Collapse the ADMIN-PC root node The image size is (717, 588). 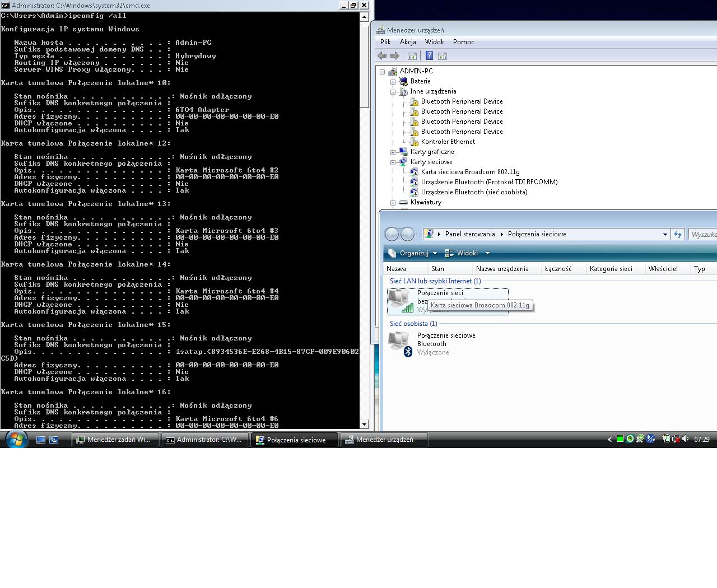(382, 72)
